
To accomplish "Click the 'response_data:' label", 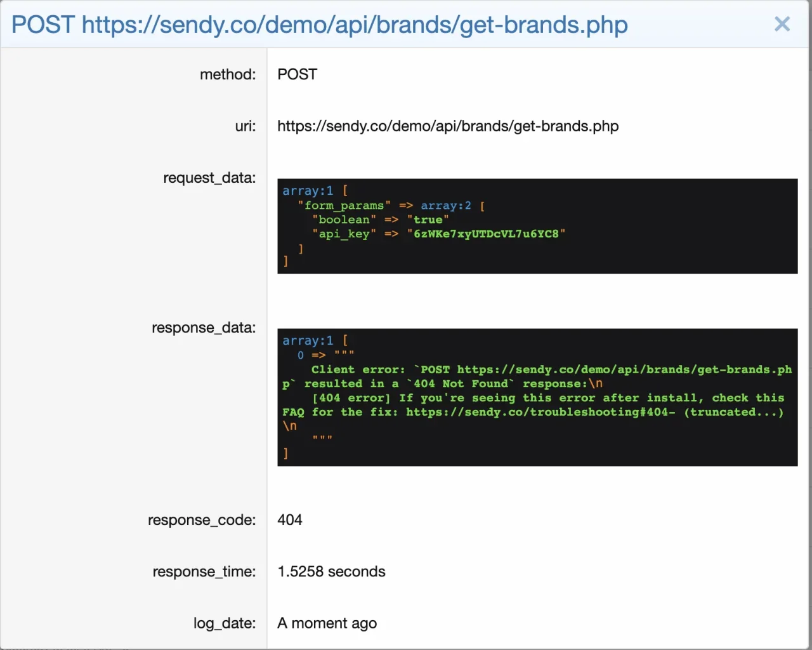I will pyautogui.click(x=204, y=328).
